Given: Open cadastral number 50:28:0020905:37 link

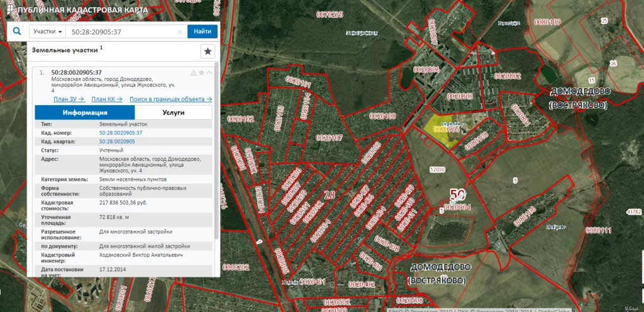Looking at the screenshot, I should click(121, 133).
